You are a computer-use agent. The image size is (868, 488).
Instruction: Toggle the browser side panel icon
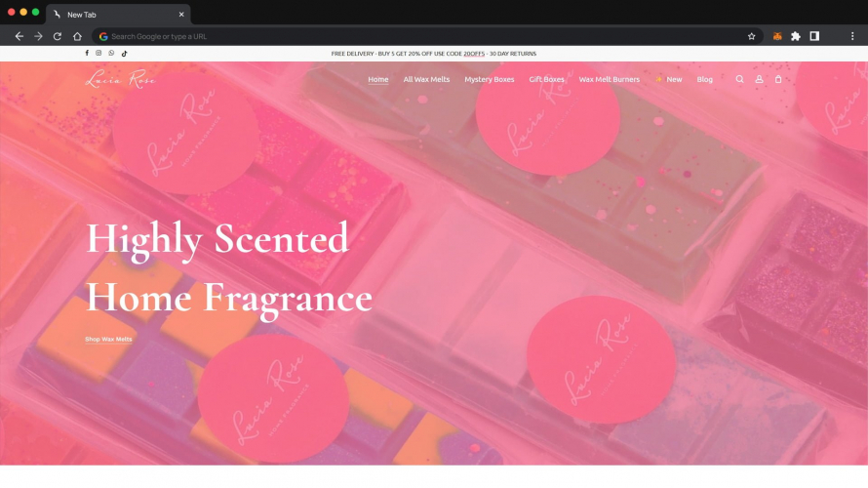tap(814, 36)
